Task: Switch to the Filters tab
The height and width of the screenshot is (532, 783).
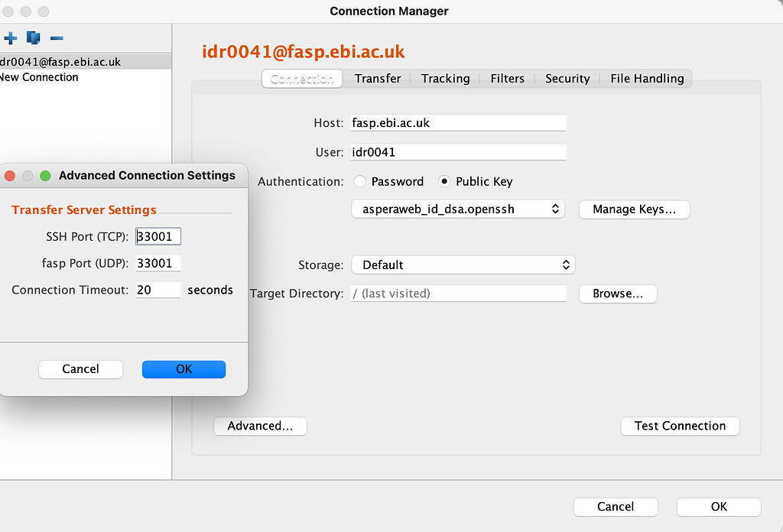Action: pyautogui.click(x=507, y=78)
